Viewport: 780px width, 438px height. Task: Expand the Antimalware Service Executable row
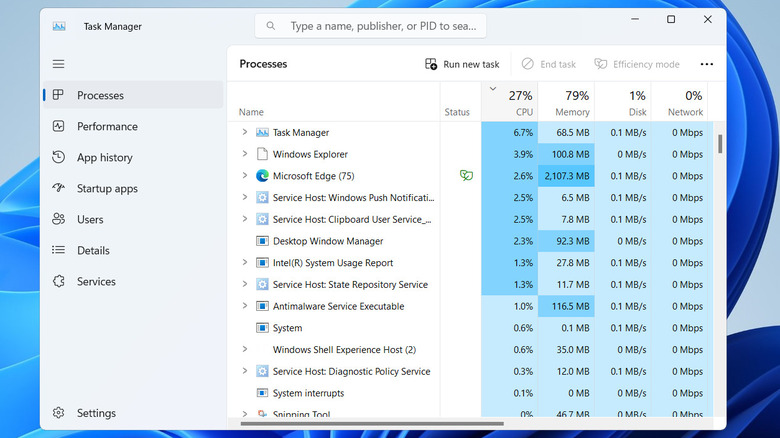(x=244, y=306)
